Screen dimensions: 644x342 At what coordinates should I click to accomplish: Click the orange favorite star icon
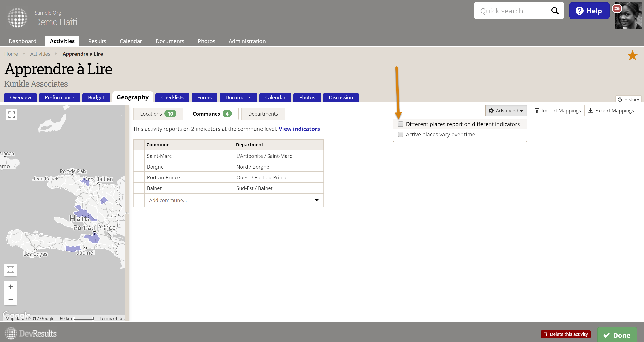[x=632, y=55]
